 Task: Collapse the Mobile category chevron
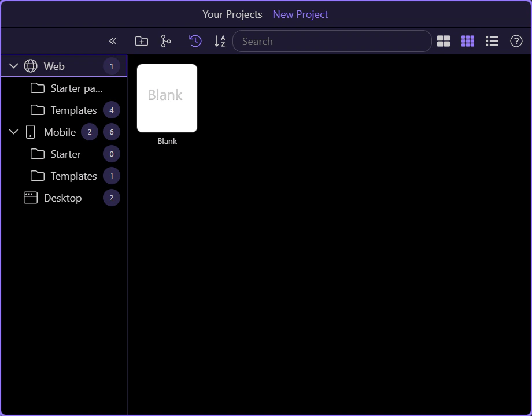tap(14, 132)
